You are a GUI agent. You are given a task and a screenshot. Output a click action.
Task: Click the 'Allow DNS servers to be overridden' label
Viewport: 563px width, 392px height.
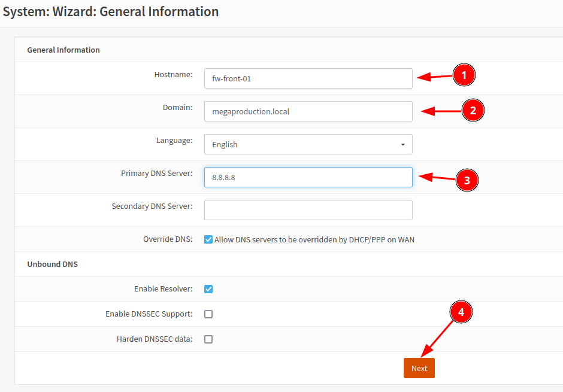(x=314, y=239)
